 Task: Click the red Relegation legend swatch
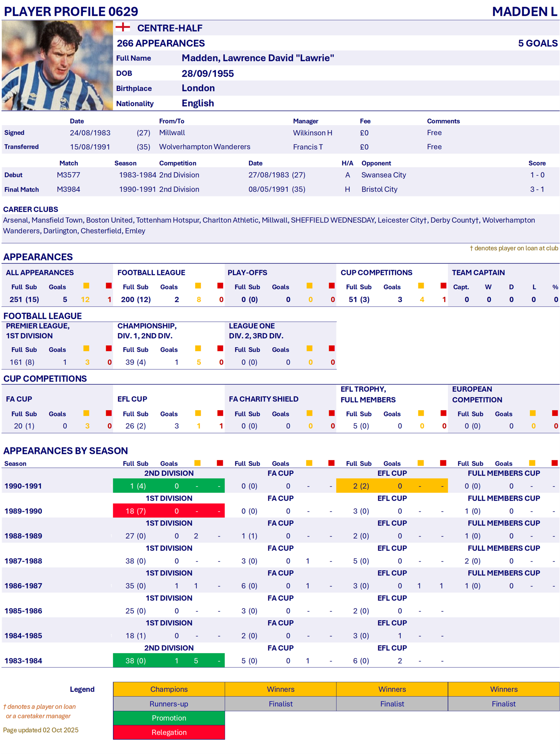[x=169, y=732]
